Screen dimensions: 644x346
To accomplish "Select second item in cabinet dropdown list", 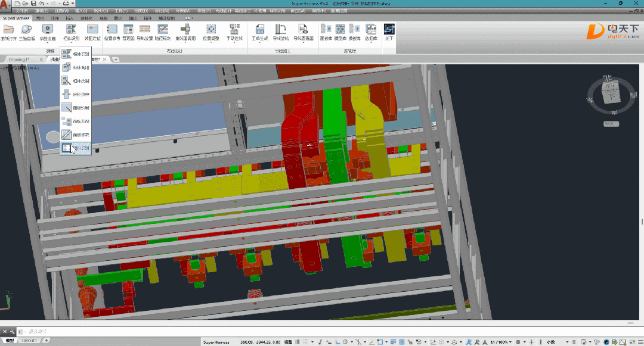I will click(76, 68).
